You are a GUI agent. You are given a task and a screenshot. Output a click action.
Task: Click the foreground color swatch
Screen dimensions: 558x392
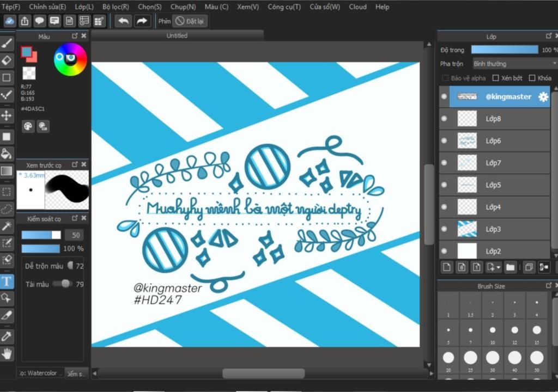click(26, 52)
